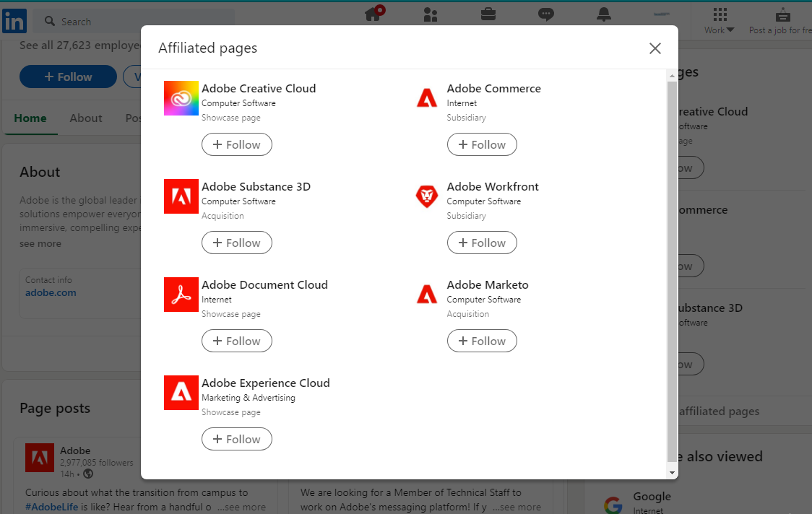Click the LinkedIn logo
Screen dimensions: 812x514
click(14, 21)
